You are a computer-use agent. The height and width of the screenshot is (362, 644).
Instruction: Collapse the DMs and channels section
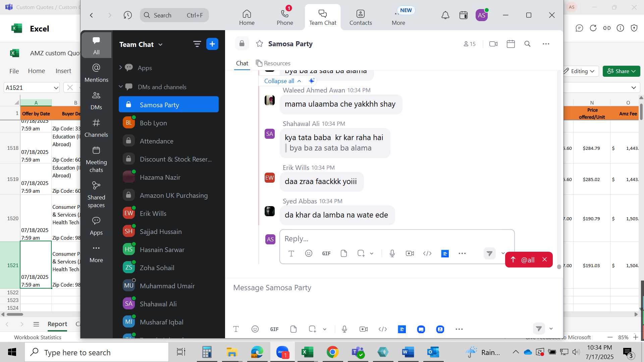point(121,87)
